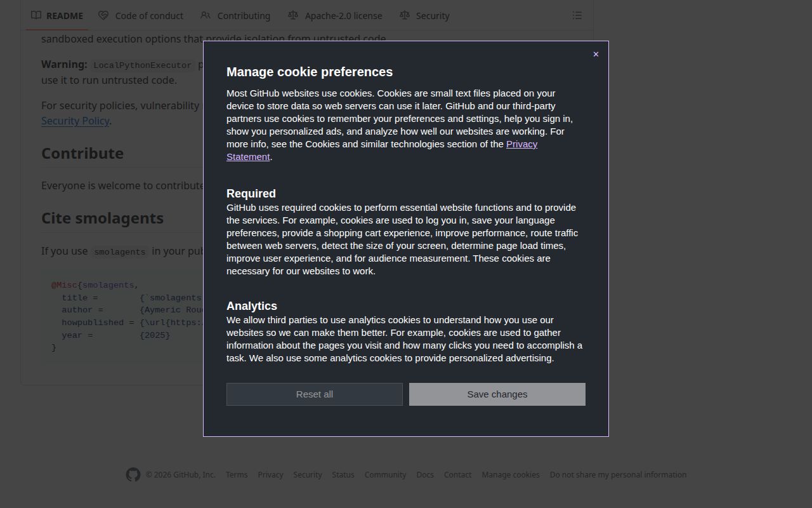
Task: Select the Contributing tab
Action: coord(235,15)
